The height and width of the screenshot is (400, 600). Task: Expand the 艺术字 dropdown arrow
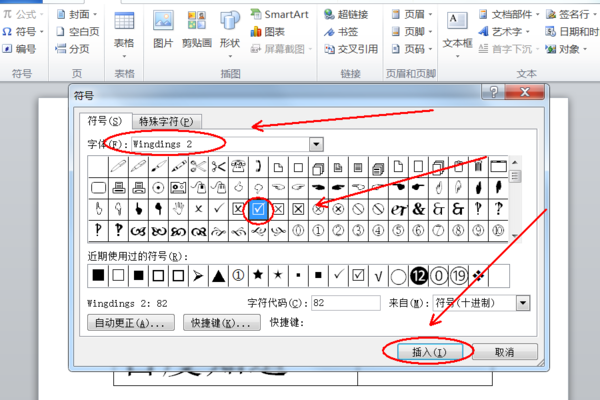[x=528, y=31]
